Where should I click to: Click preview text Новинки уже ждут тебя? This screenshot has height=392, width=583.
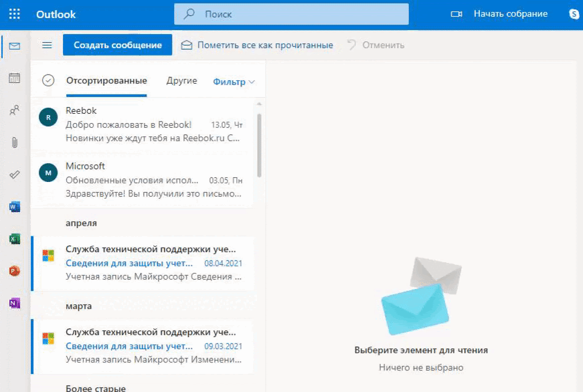click(153, 138)
